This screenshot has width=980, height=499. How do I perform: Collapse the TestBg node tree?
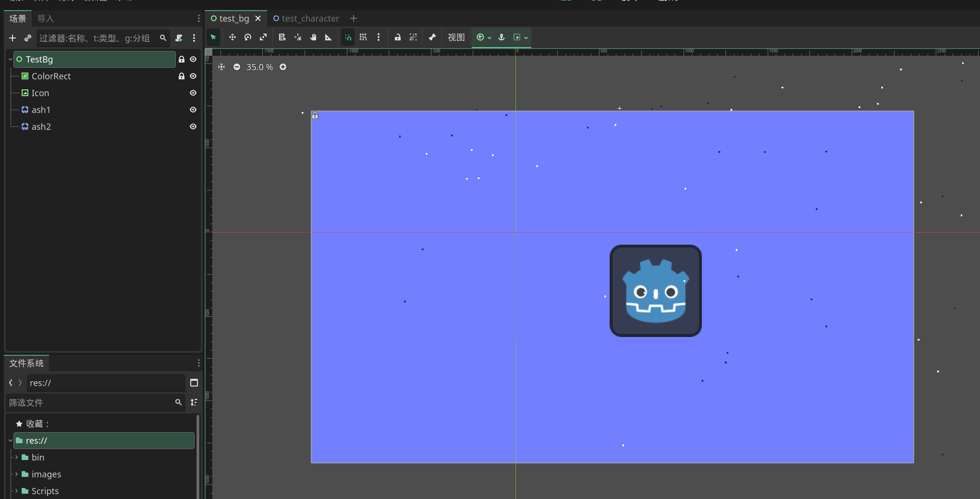click(10, 59)
